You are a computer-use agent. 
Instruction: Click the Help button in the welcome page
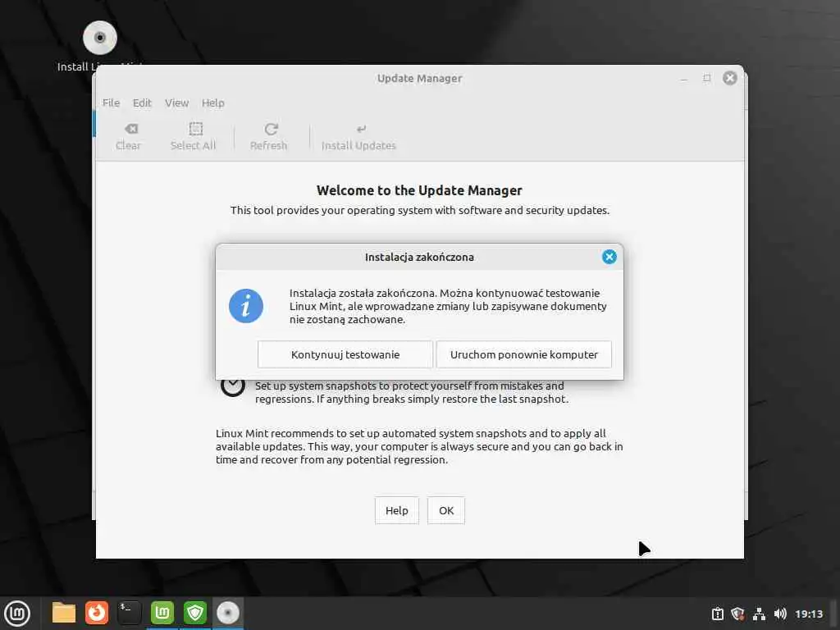[x=396, y=510]
